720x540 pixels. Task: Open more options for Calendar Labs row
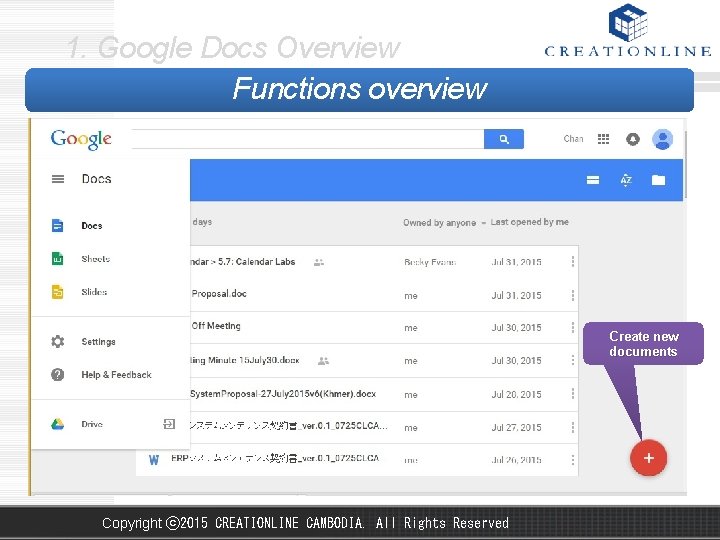tap(573, 262)
